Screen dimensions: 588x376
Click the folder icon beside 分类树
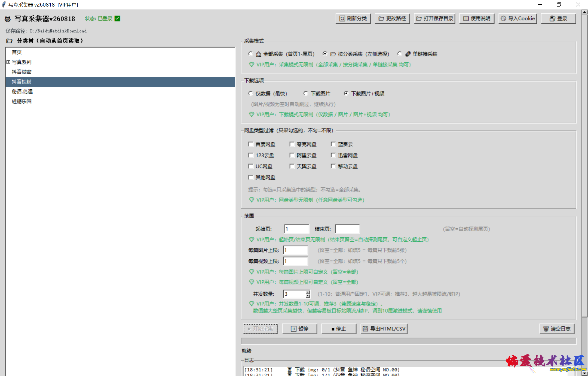[9, 41]
